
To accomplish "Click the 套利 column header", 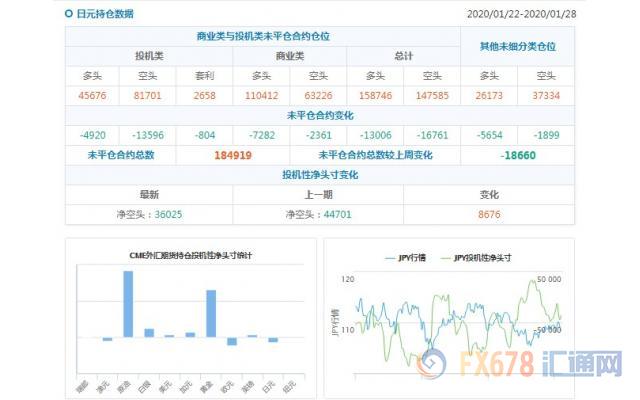I will point(204,76).
